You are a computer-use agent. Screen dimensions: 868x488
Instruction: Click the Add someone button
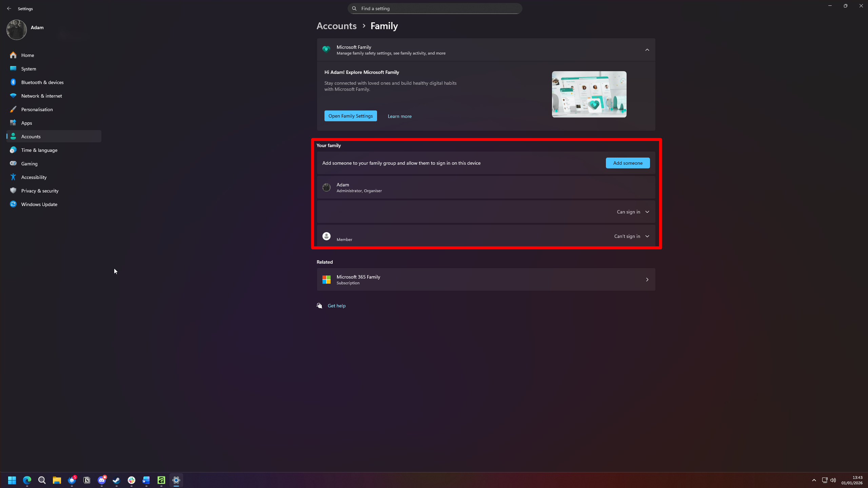click(x=628, y=163)
